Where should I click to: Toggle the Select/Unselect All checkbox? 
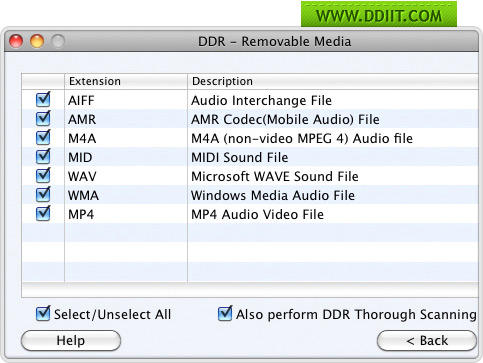(x=43, y=314)
